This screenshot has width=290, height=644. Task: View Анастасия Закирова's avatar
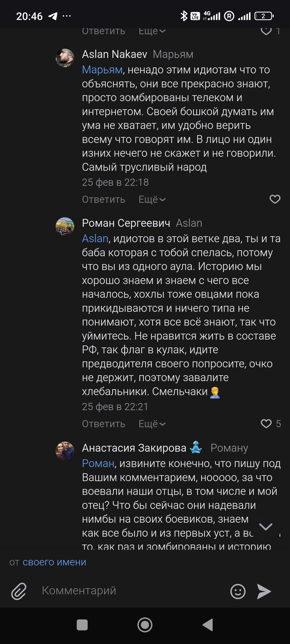tap(65, 451)
